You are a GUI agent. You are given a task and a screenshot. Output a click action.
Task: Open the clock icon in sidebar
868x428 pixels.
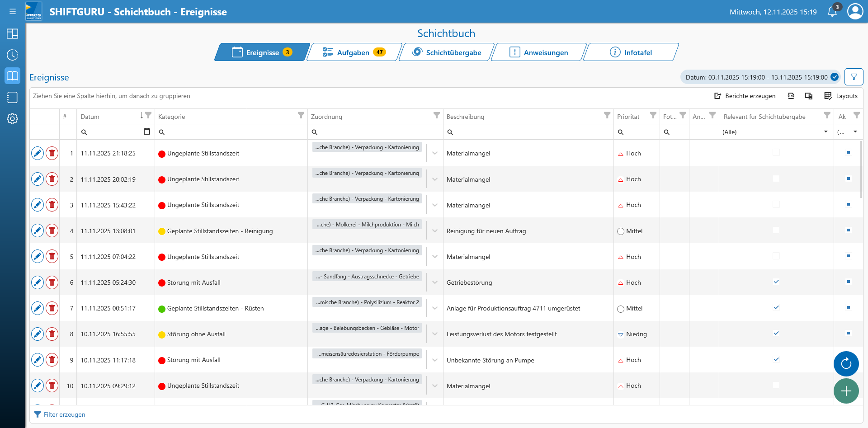point(12,55)
